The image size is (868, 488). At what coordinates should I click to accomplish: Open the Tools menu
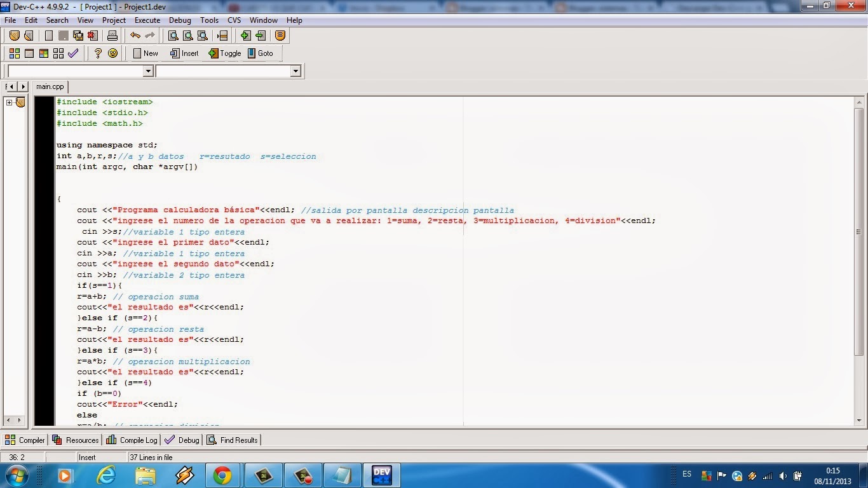pos(209,20)
